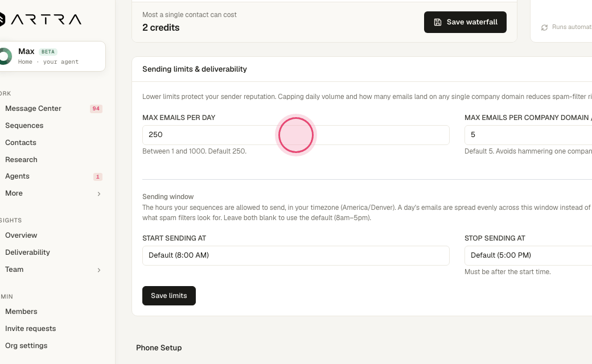Viewport: 592px width, 364px height.
Task: Click the 94 badge on Message Center
Action: [x=96, y=109]
